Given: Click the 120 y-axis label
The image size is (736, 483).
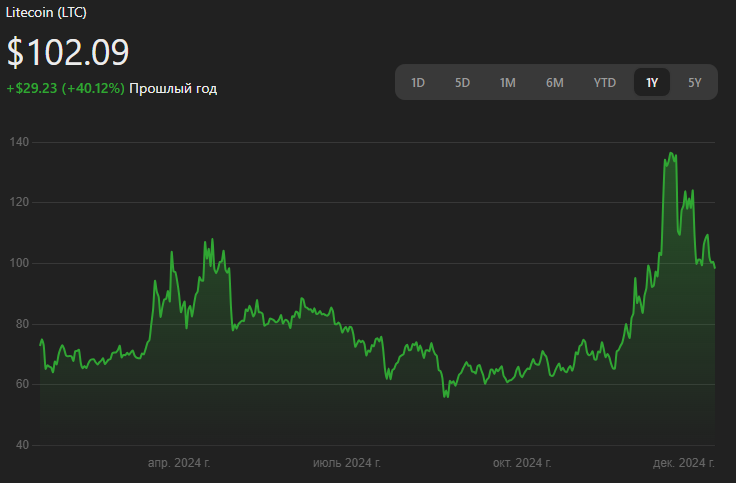Looking at the screenshot, I should tap(19, 202).
